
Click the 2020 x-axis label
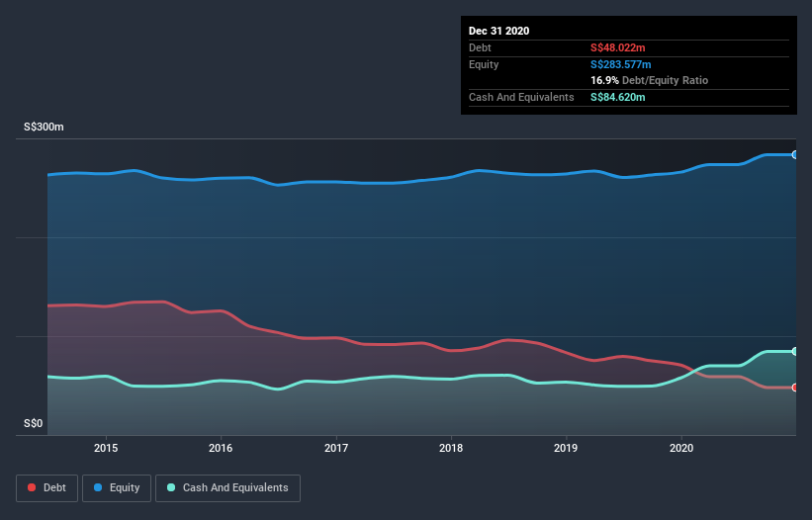(x=681, y=448)
